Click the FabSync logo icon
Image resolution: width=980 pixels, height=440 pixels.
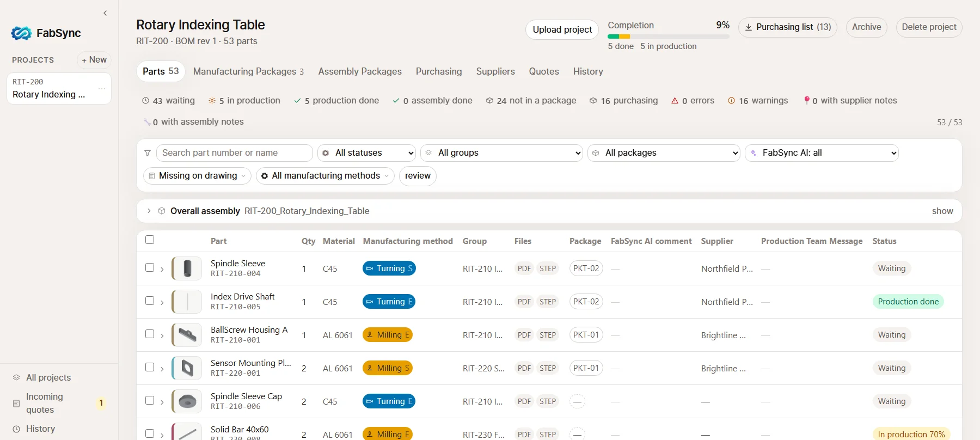click(21, 33)
